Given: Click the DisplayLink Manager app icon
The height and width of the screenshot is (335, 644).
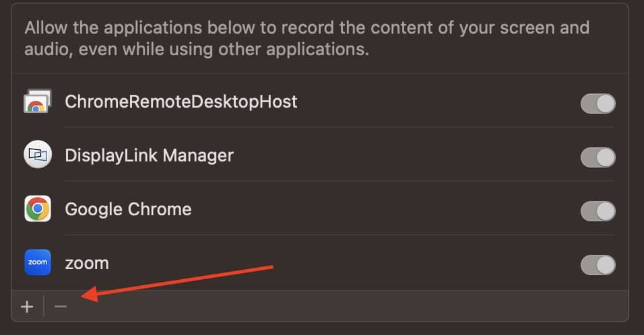Looking at the screenshot, I should [x=38, y=156].
